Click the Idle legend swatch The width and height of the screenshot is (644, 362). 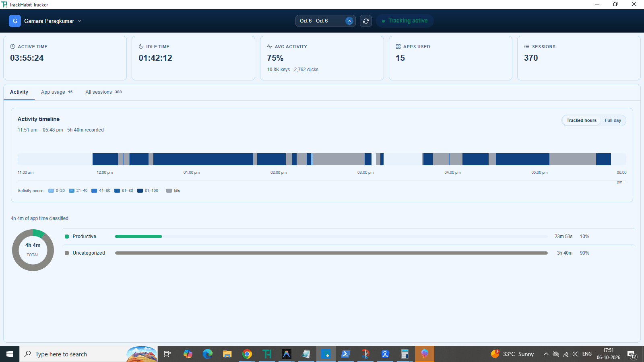[x=169, y=191]
